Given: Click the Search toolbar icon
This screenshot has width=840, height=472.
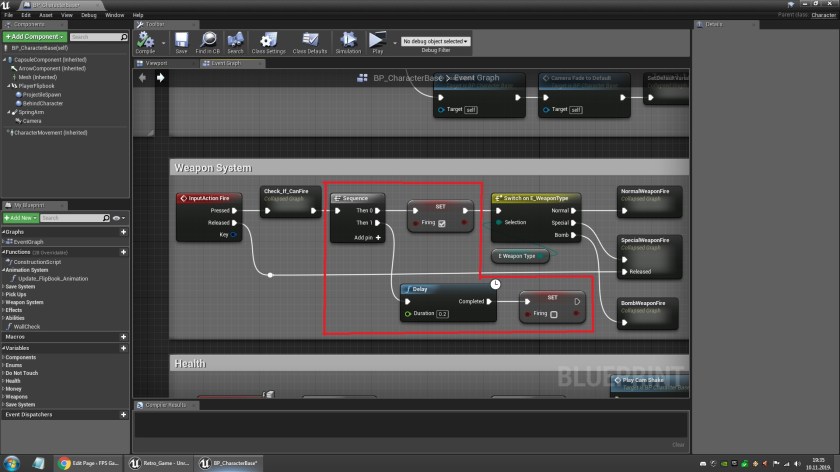Looking at the screenshot, I should (x=235, y=41).
